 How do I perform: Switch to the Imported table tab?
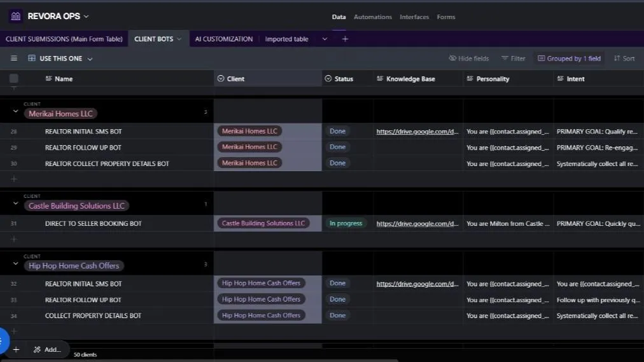pos(286,39)
